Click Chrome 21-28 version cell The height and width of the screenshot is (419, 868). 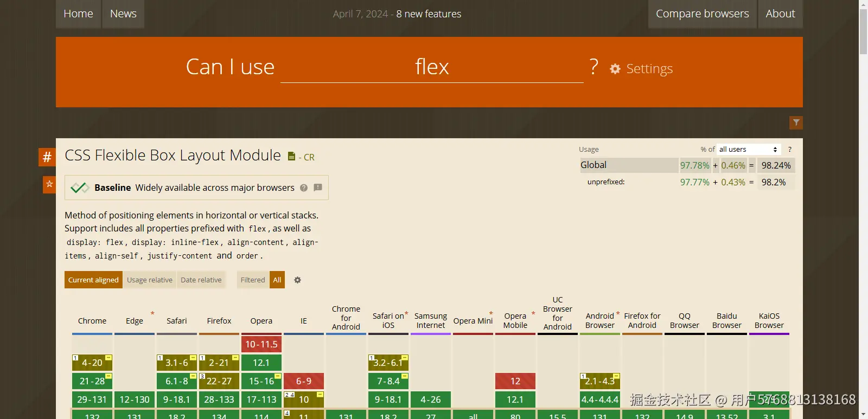click(92, 381)
